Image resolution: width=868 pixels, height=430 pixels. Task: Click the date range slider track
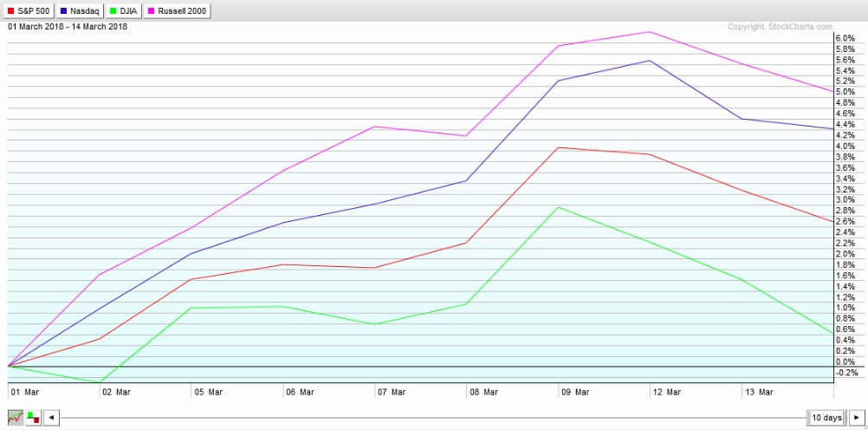[433, 418]
